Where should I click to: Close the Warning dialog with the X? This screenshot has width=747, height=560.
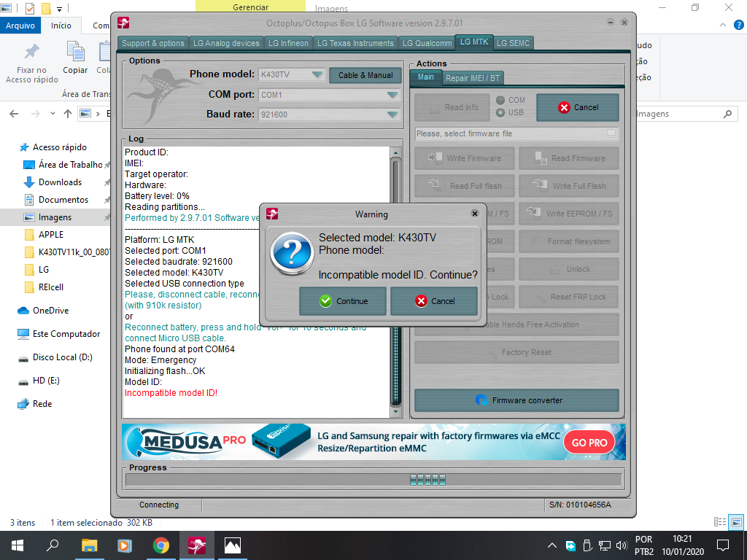(474, 214)
